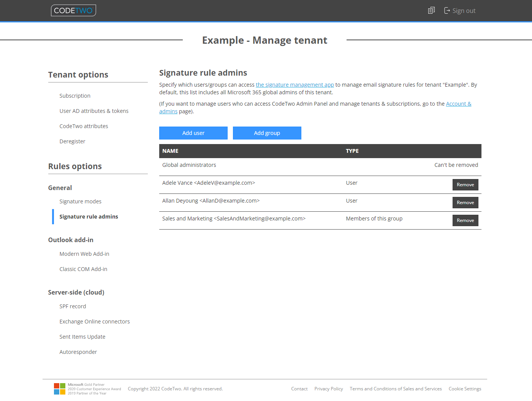Open the signature management app link
Viewport: 532px width, 401px height.
click(295, 85)
